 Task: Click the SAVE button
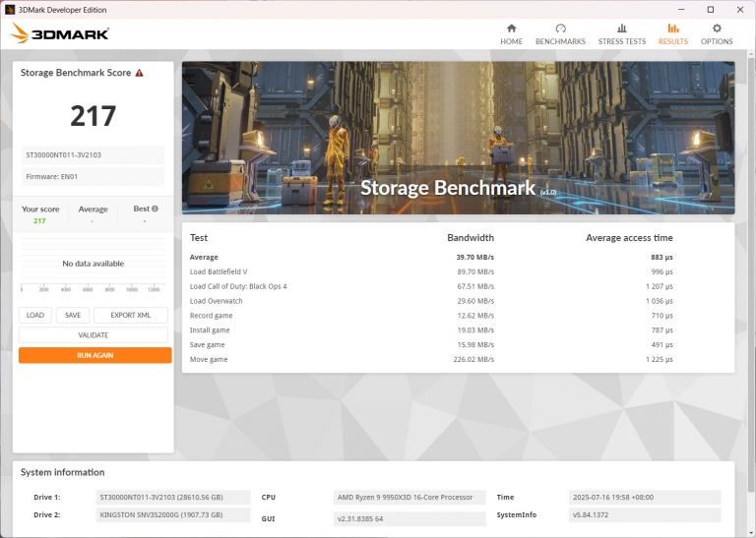tap(73, 315)
